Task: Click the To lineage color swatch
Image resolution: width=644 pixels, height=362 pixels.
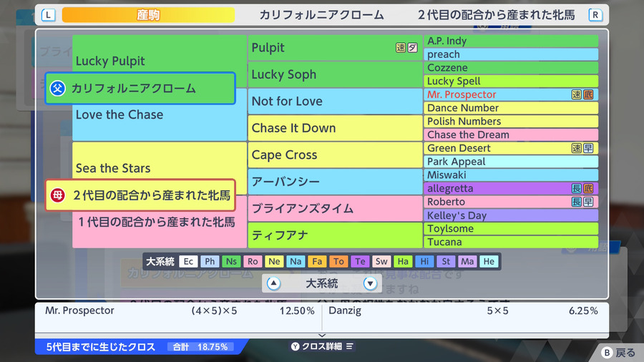Action: click(x=338, y=261)
